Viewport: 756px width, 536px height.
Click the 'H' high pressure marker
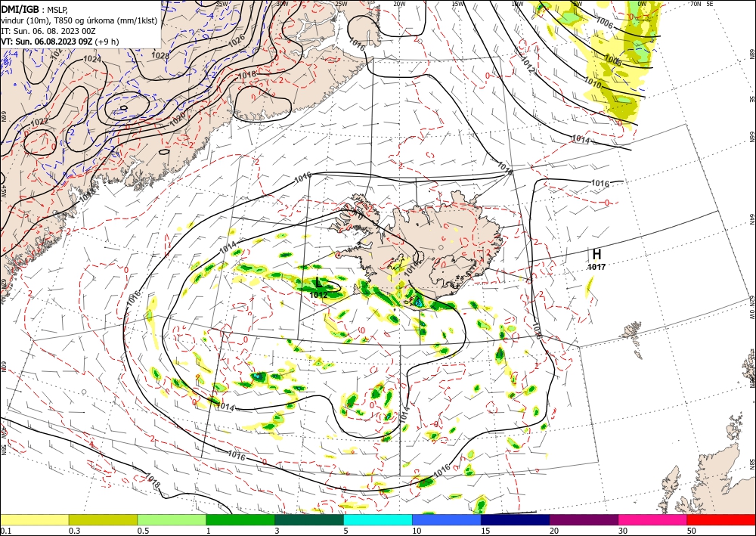596,254
